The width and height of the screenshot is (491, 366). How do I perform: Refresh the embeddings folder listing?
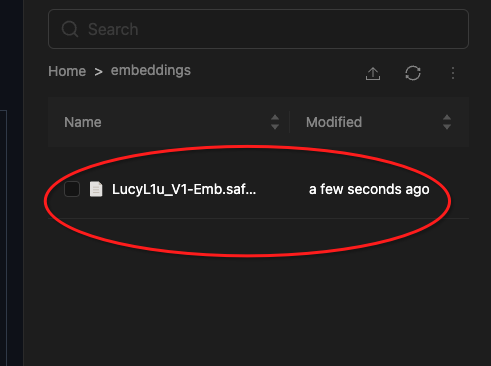(x=413, y=73)
